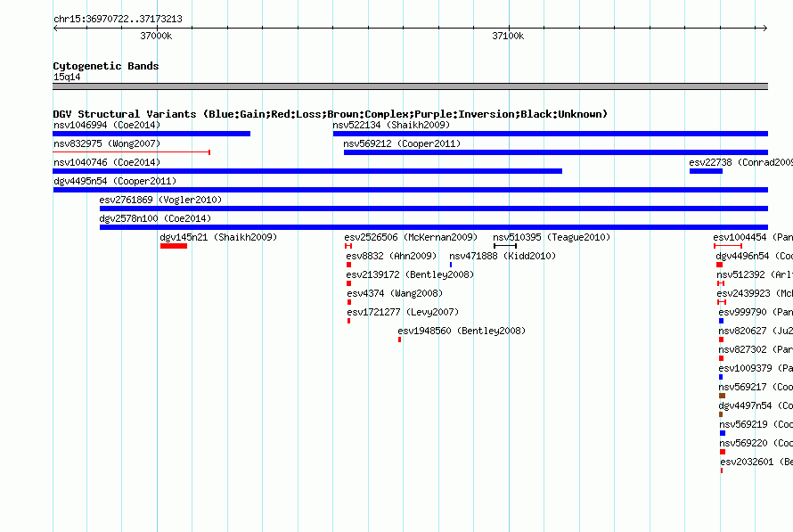Click esv2139172 (Bentley2008) label

point(410,274)
